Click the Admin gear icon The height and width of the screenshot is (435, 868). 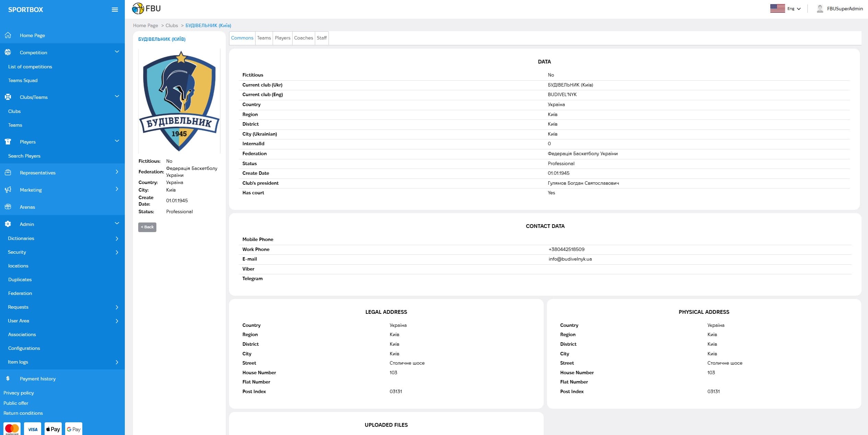coord(8,224)
